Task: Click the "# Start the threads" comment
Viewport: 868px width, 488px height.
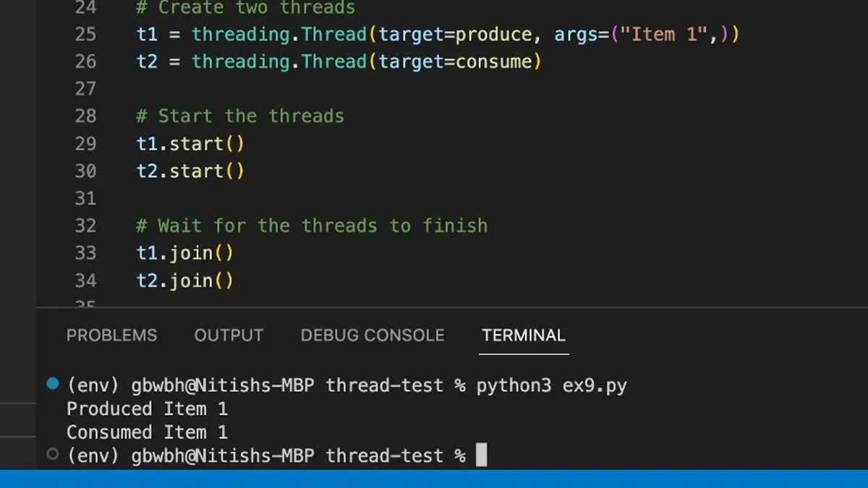Action: [x=240, y=116]
